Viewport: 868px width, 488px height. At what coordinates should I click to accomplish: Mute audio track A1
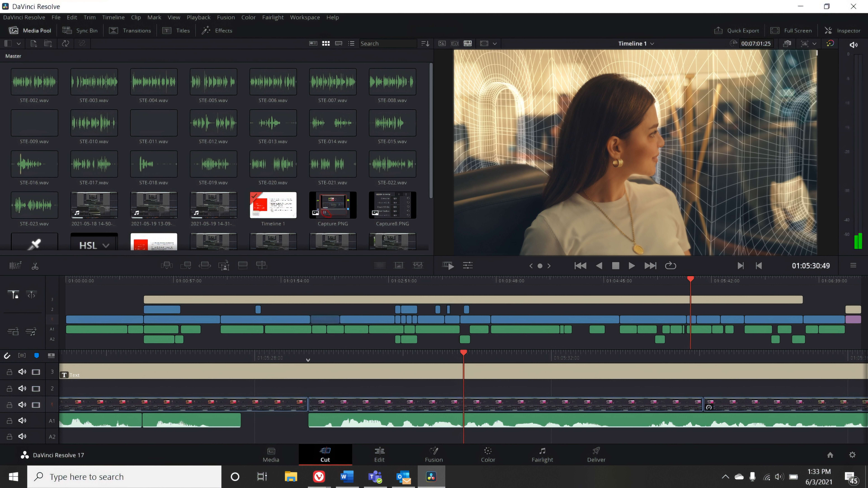pos(22,421)
